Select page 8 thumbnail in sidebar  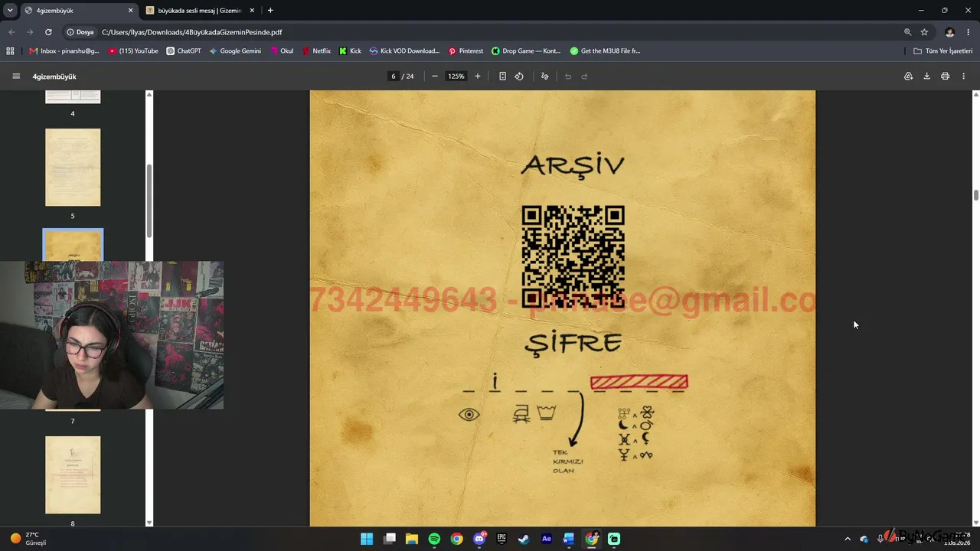[73, 475]
